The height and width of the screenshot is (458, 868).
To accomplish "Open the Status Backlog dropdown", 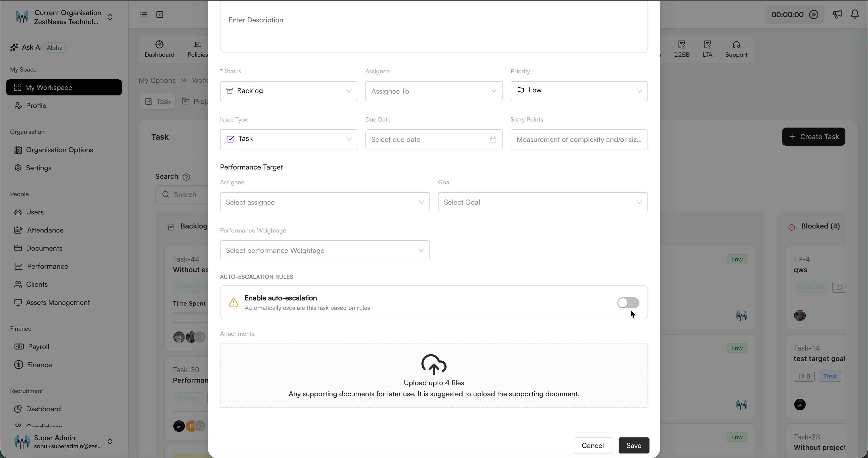I will pyautogui.click(x=288, y=91).
